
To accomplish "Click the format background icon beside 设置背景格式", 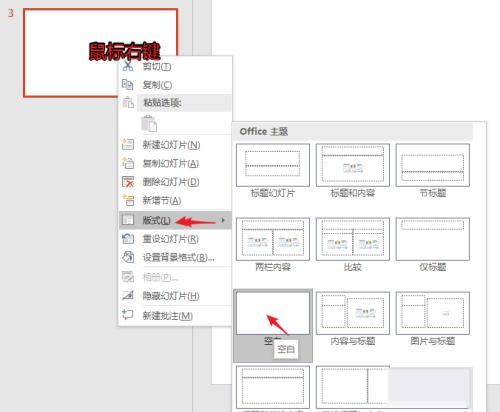I will pyautogui.click(x=128, y=257).
